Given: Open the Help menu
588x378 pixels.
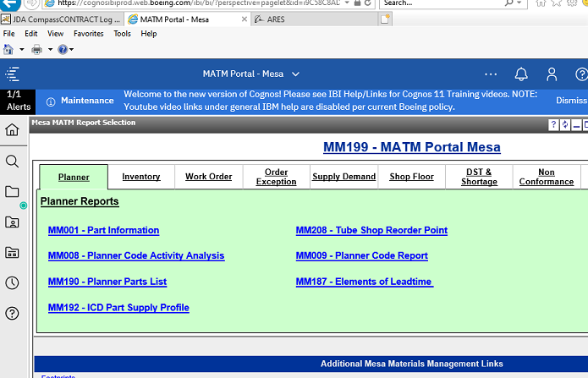Looking at the screenshot, I should click(x=149, y=34).
